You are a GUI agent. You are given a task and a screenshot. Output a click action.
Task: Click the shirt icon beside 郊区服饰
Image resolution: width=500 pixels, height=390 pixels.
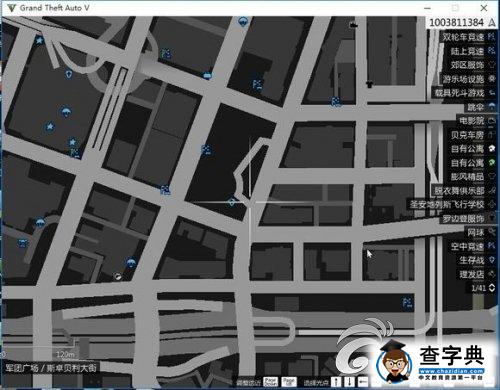pyautogui.click(x=492, y=65)
